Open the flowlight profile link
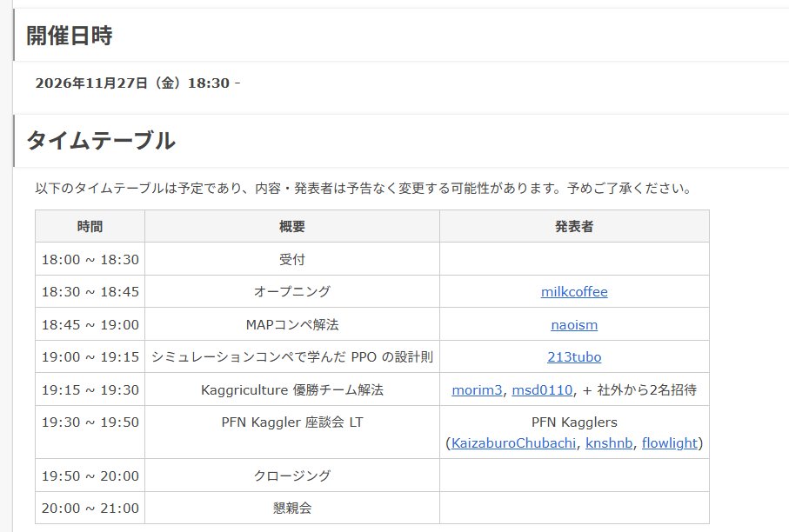Viewport: 789px width, 532px height. point(670,443)
